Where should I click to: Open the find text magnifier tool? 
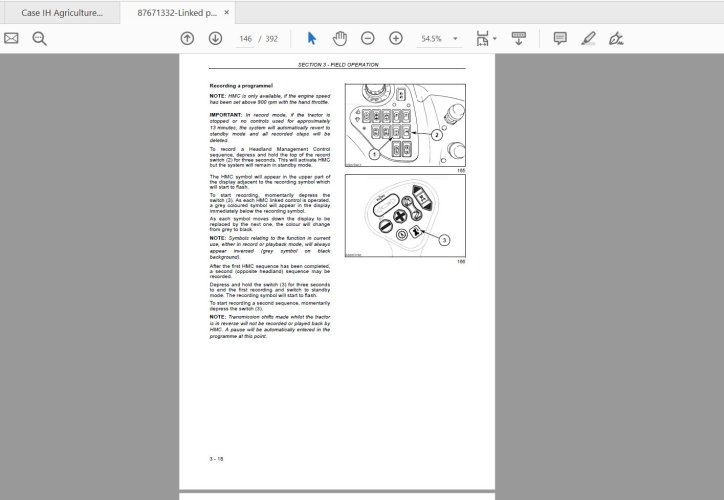(x=40, y=38)
